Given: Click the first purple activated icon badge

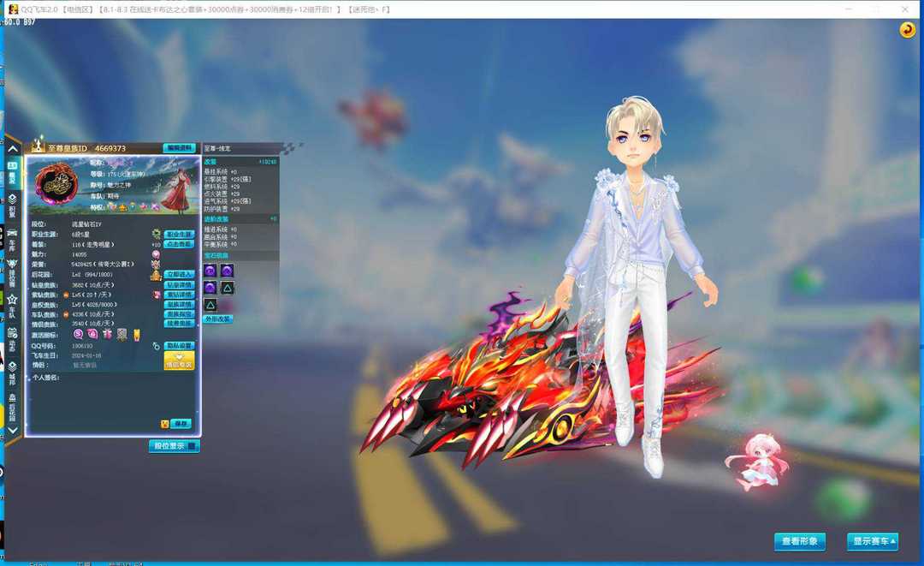Looking at the screenshot, I should 79,334.
